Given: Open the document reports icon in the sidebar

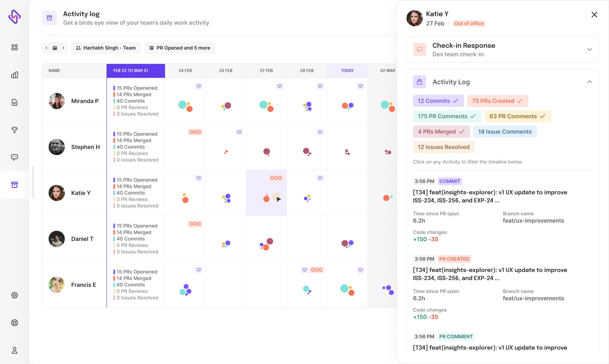Looking at the screenshot, I should click(14, 102).
